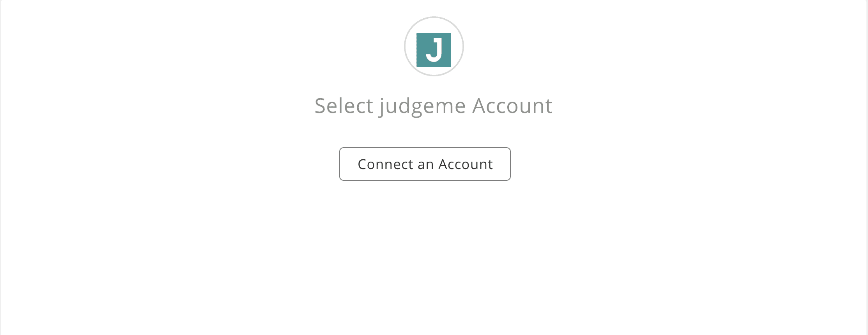Click the word Connect on the button
The width and height of the screenshot is (868, 335).
(x=385, y=164)
